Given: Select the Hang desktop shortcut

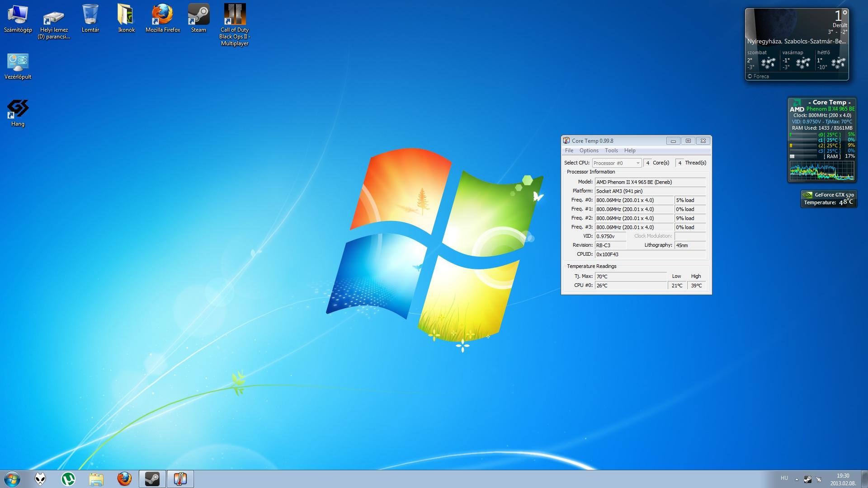Looking at the screenshot, I should coord(18,113).
